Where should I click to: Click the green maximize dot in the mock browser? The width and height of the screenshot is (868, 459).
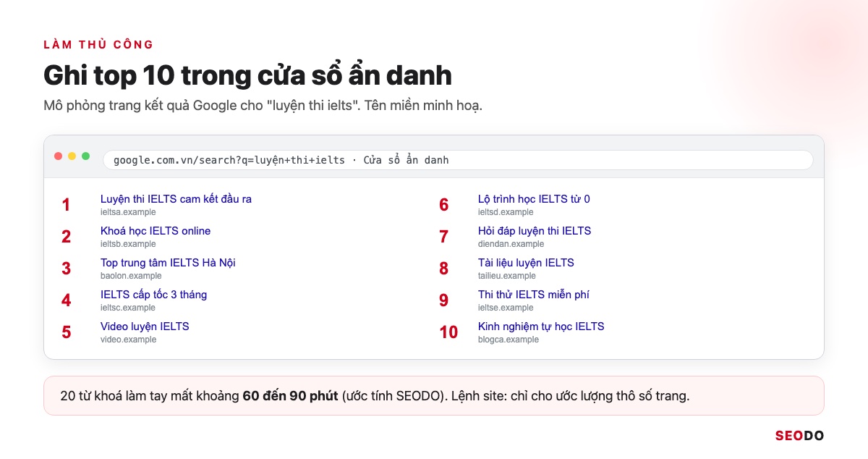click(x=86, y=156)
